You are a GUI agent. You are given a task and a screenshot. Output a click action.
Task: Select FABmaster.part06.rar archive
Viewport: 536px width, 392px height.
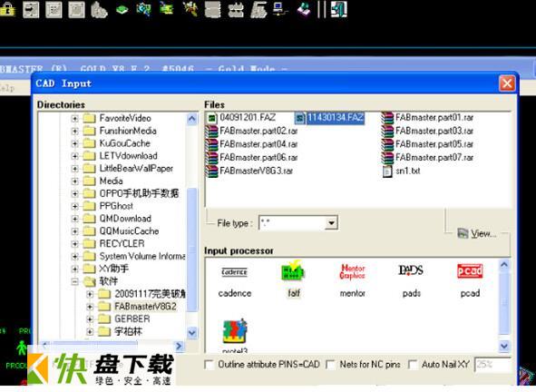point(252,158)
